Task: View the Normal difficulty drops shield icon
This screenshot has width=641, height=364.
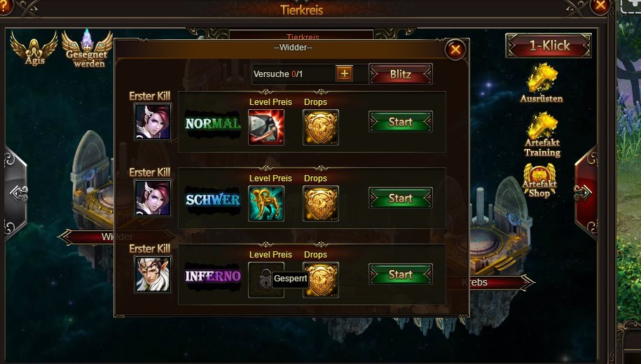Action: pos(321,127)
